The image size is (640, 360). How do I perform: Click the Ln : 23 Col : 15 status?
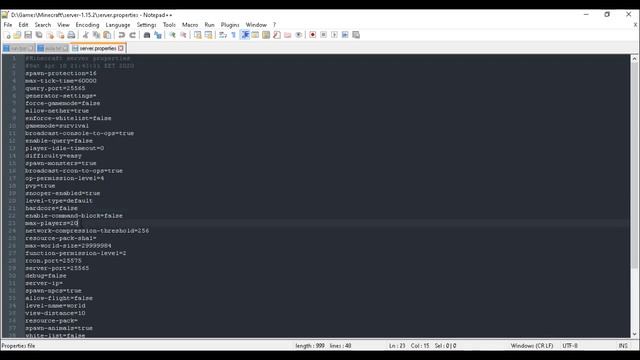[x=409, y=346]
